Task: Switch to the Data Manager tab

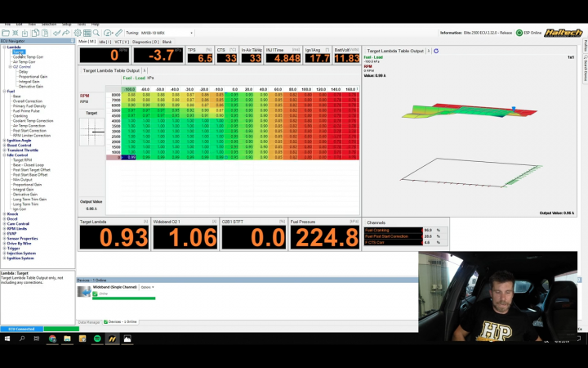Action: (87, 321)
